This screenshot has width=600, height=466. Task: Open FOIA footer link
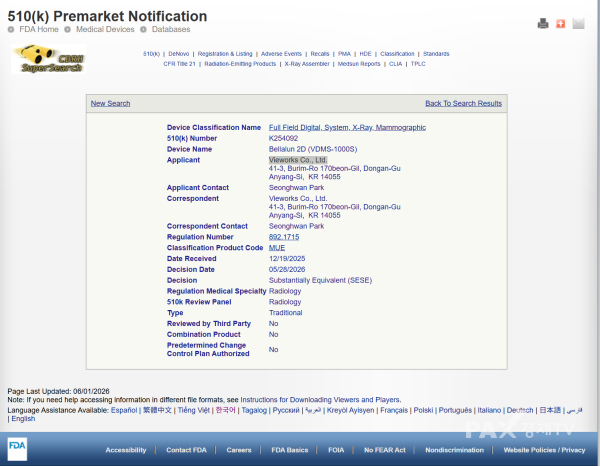(336, 450)
